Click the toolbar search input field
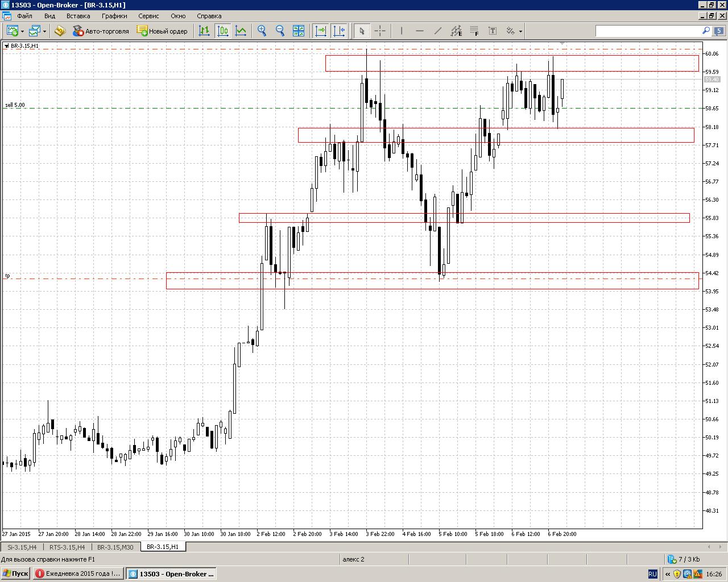 (648, 31)
